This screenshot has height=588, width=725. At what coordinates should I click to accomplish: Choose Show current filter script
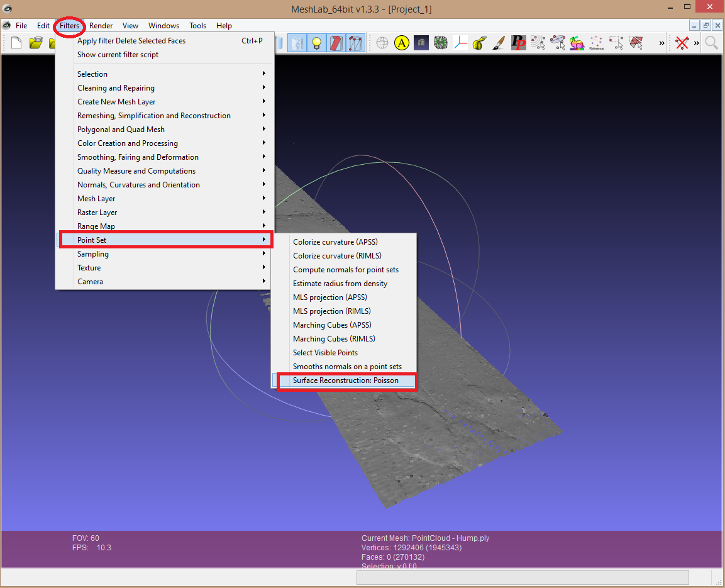[165, 55]
